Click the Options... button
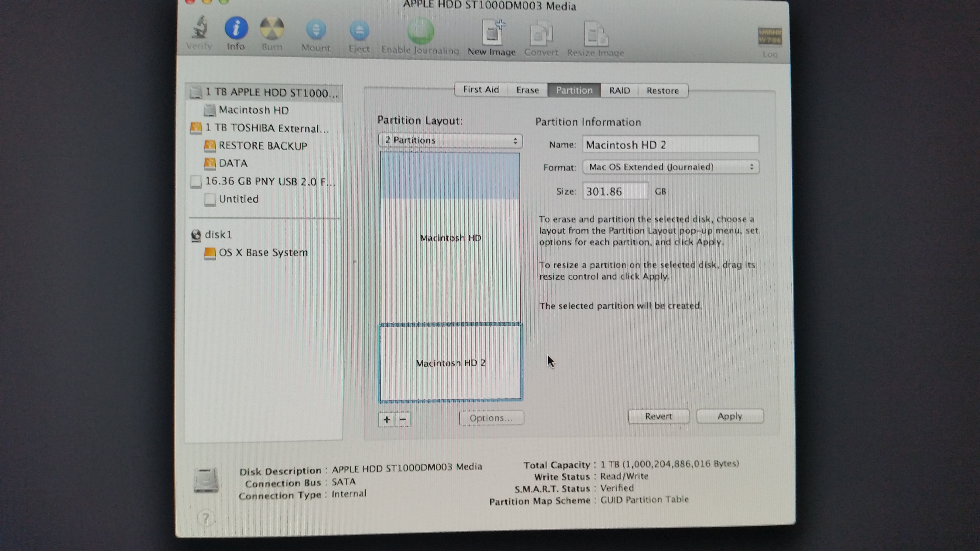This screenshot has height=551, width=980. pyautogui.click(x=491, y=418)
